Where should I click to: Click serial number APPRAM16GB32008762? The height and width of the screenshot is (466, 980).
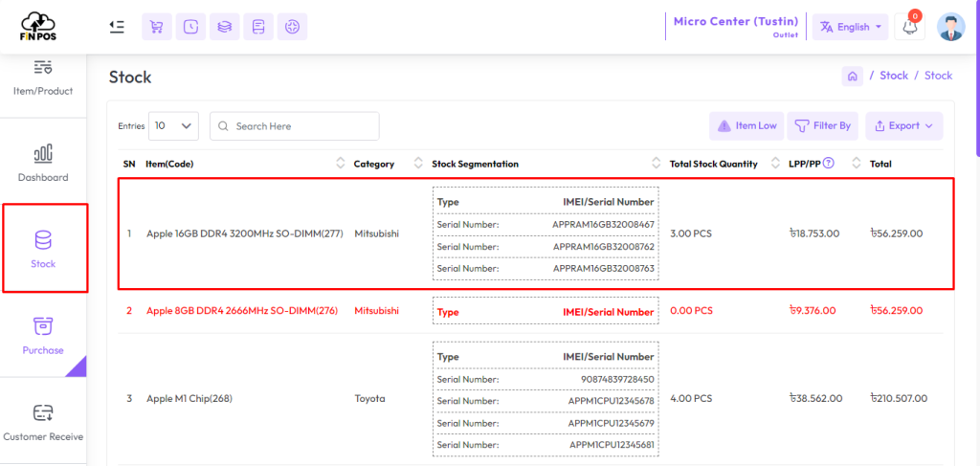tap(603, 246)
